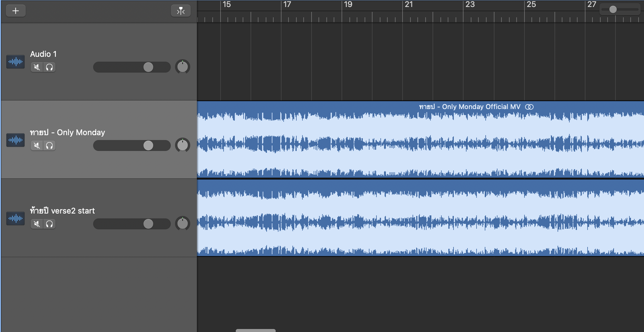
Task: Mute the verse2 start track
Action: click(x=37, y=224)
